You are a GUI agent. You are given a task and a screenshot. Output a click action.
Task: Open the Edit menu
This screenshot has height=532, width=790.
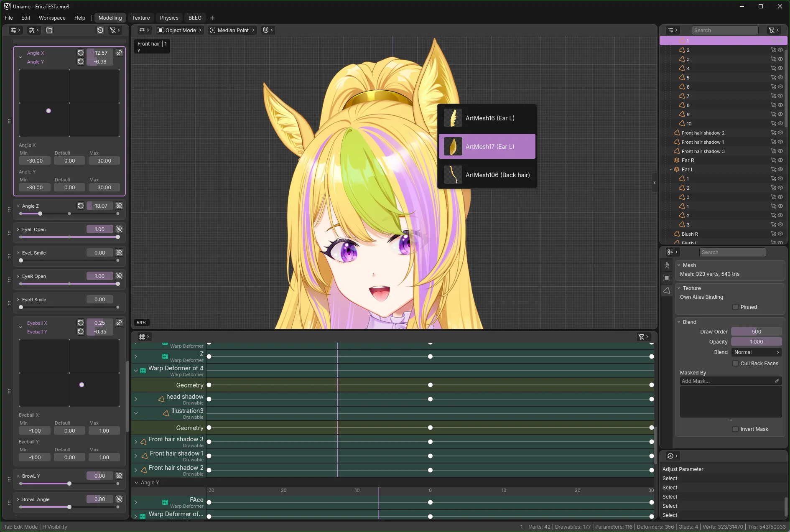[x=26, y=18]
